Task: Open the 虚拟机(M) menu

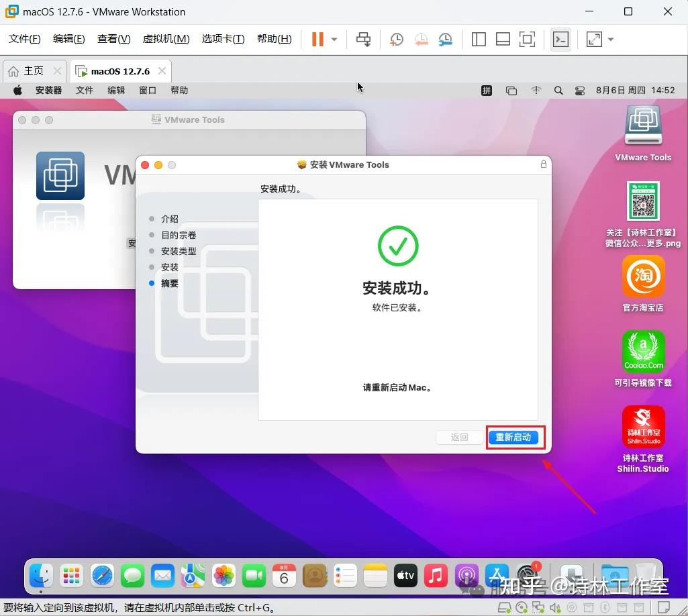Action: (x=166, y=39)
